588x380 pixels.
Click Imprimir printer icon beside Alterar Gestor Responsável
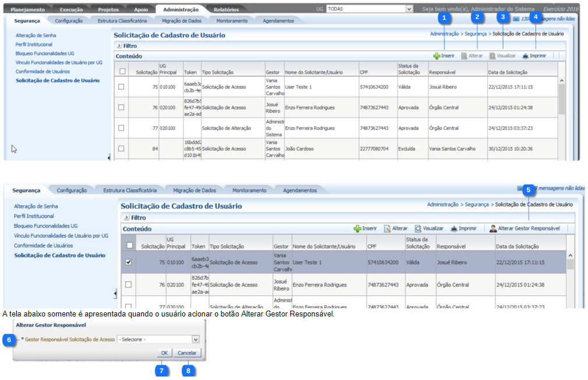pyautogui.click(x=453, y=228)
